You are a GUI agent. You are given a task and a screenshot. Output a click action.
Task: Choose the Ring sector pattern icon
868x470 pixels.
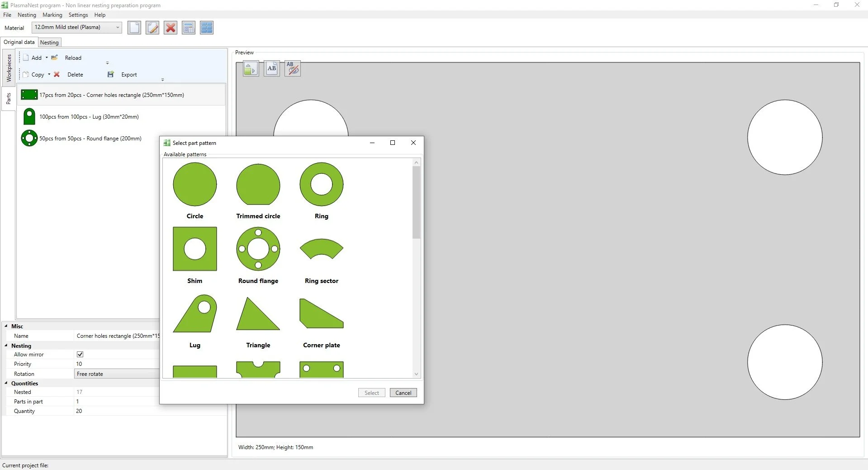tap(322, 249)
